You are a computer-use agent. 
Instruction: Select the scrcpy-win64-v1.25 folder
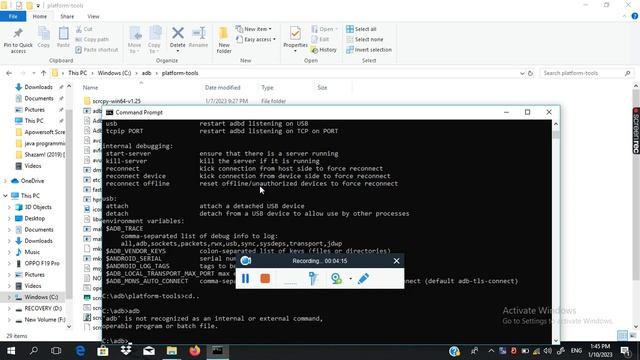[x=116, y=101]
